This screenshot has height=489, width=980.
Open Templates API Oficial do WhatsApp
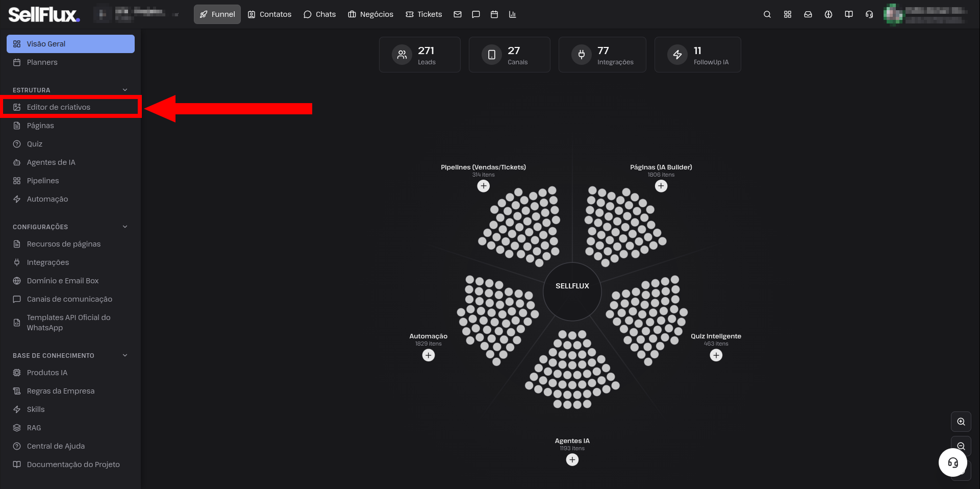(x=70, y=323)
